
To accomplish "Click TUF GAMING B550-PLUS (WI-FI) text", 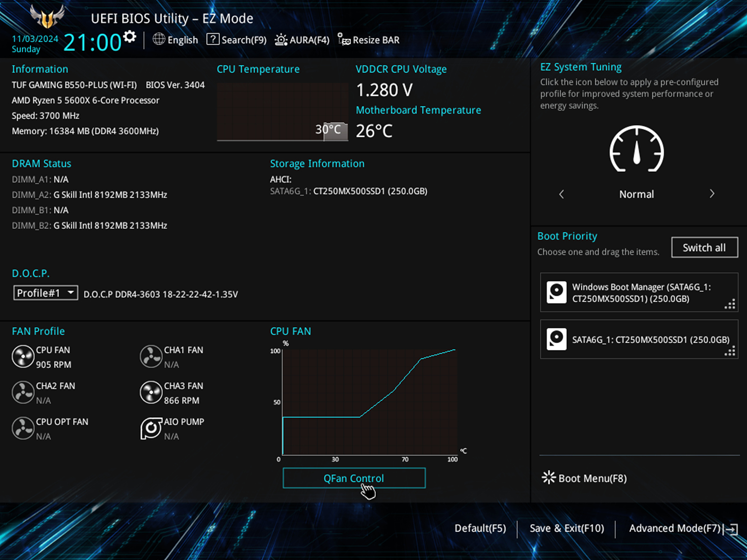I will (74, 85).
